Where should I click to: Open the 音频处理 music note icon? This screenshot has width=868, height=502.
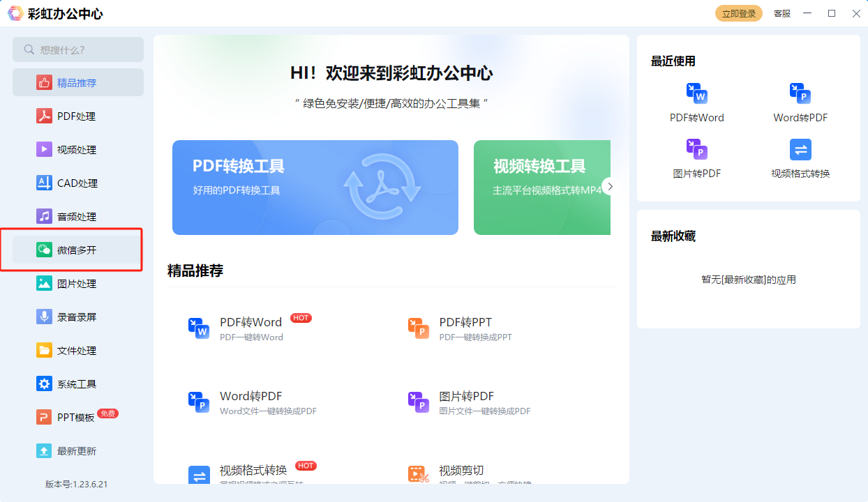45,217
